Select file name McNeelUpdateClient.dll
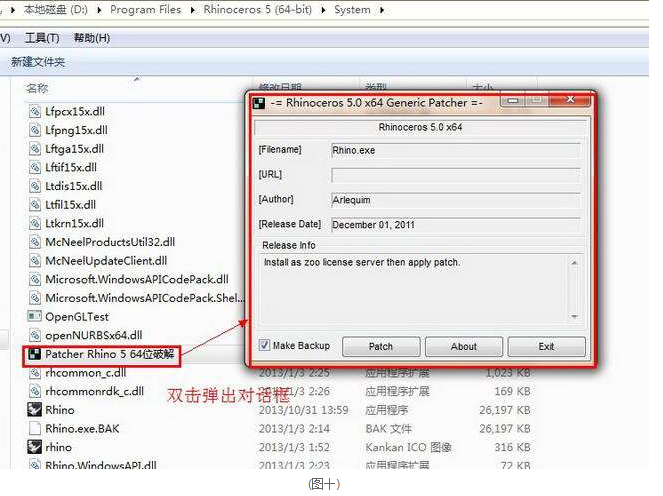663x496 pixels. tap(106, 260)
